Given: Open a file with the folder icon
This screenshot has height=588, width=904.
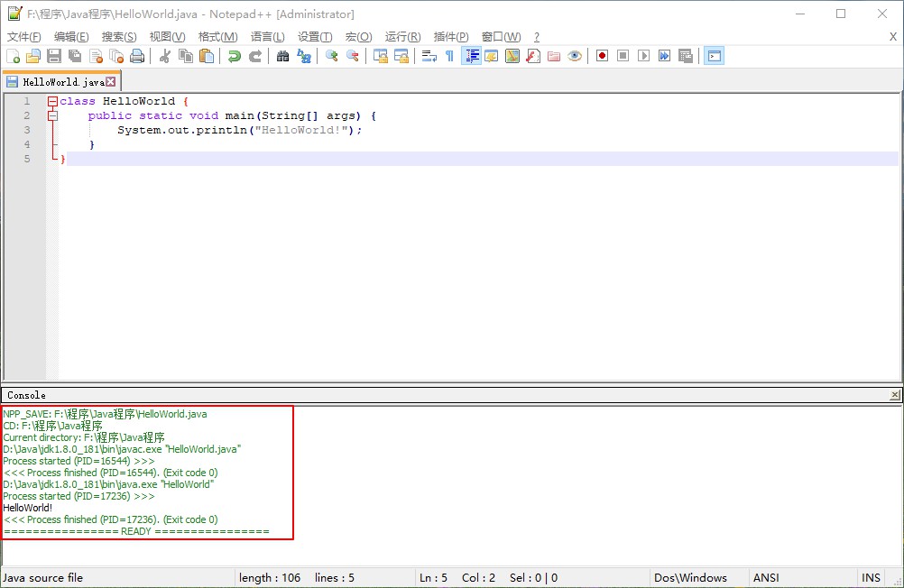Looking at the screenshot, I should pos(33,56).
